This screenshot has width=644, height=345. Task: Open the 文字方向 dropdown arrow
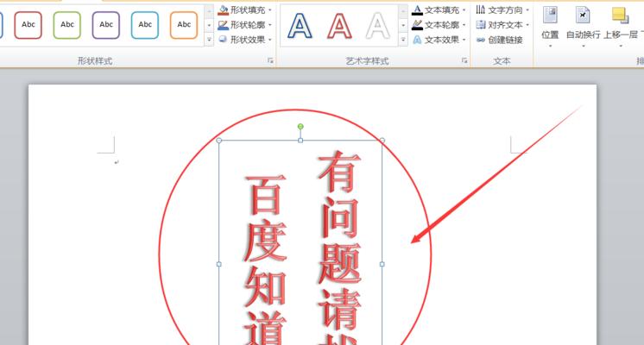(x=527, y=9)
